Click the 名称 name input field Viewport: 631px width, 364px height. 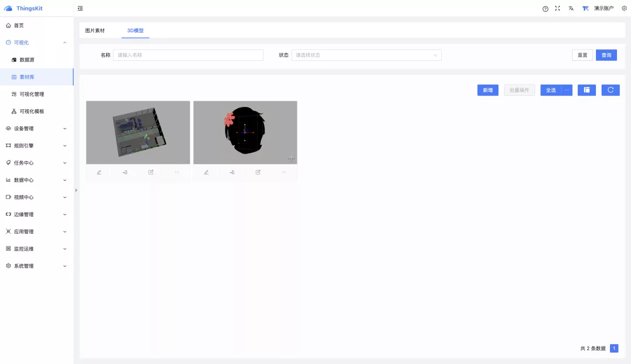[x=188, y=55]
